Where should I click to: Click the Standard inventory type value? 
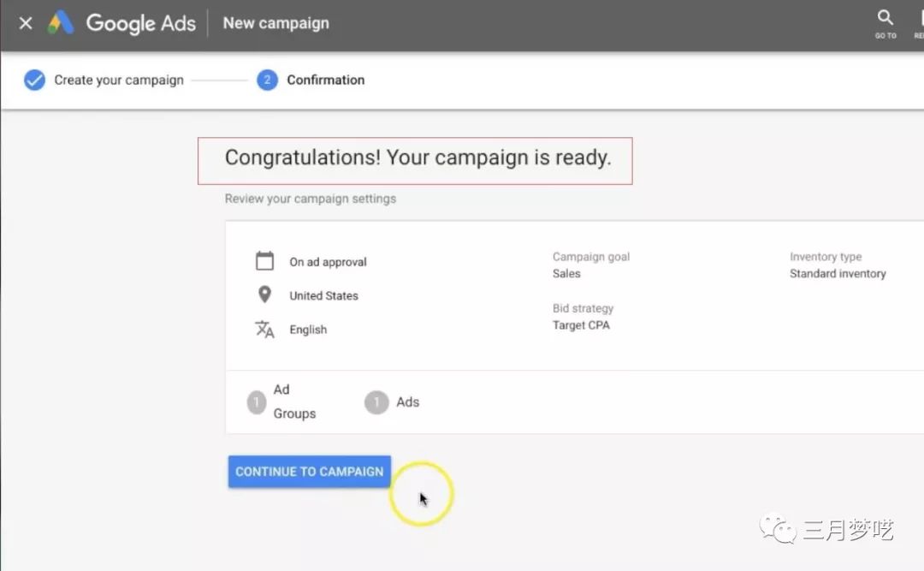[838, 274]
